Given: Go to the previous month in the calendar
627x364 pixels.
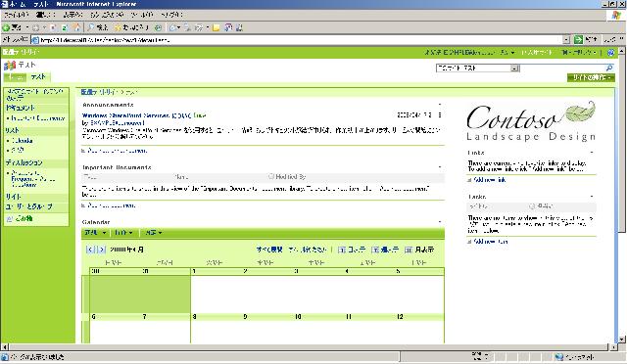Looking at the screenshot, I should click(x=90, y=250).
